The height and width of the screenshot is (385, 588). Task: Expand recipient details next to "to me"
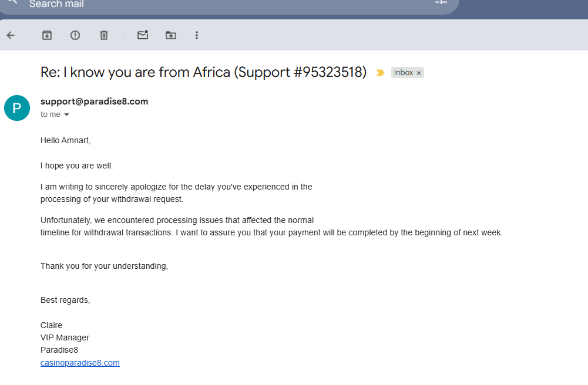click(66, 115)
